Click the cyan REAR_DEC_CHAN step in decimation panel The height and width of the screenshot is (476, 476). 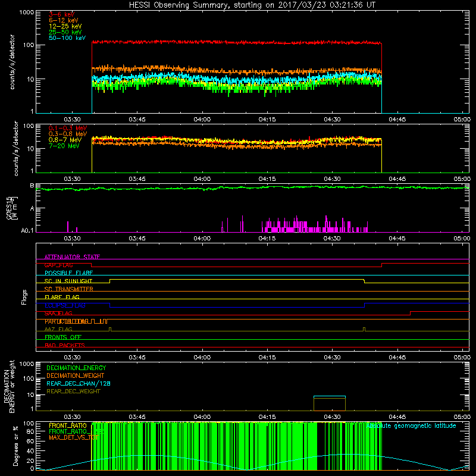tap(330, 396)
